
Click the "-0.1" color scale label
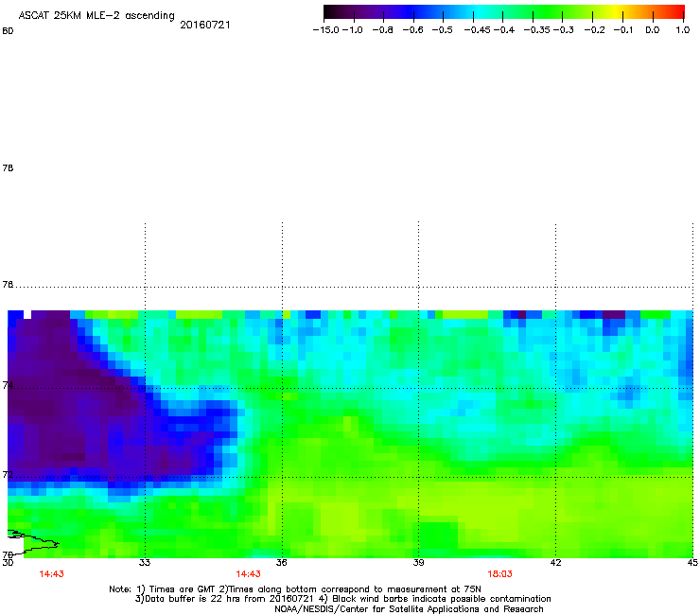pos(623,30)
